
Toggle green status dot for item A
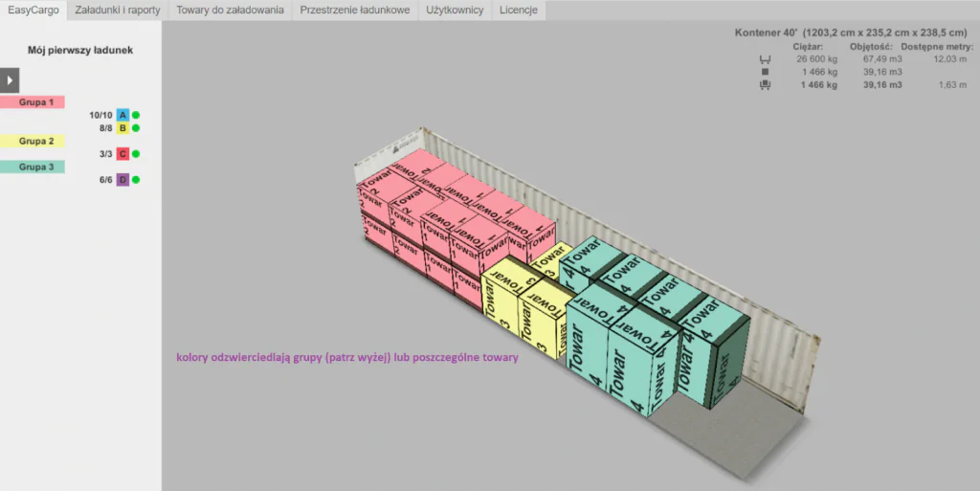[136, 115]
